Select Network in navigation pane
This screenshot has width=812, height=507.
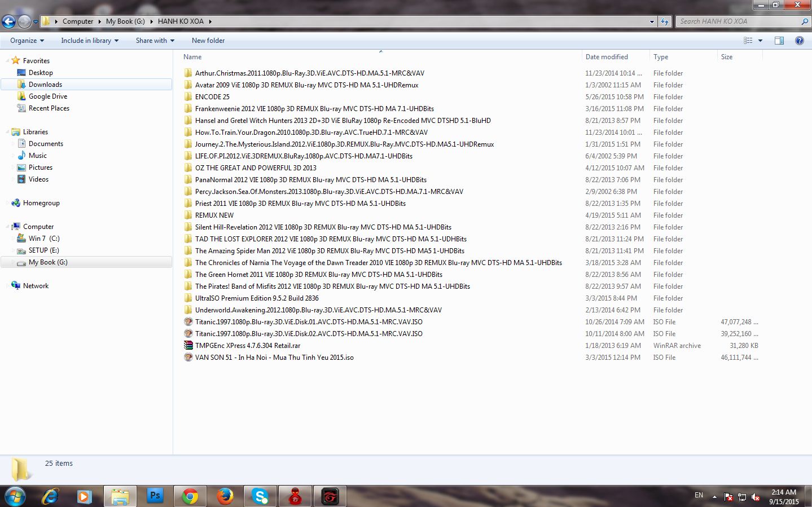(x=36, y=286)
